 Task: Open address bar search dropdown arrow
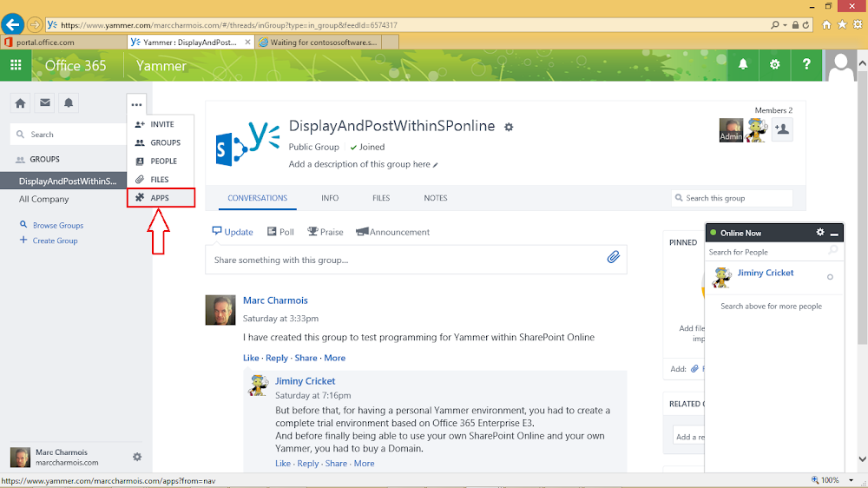pos(785,25)
